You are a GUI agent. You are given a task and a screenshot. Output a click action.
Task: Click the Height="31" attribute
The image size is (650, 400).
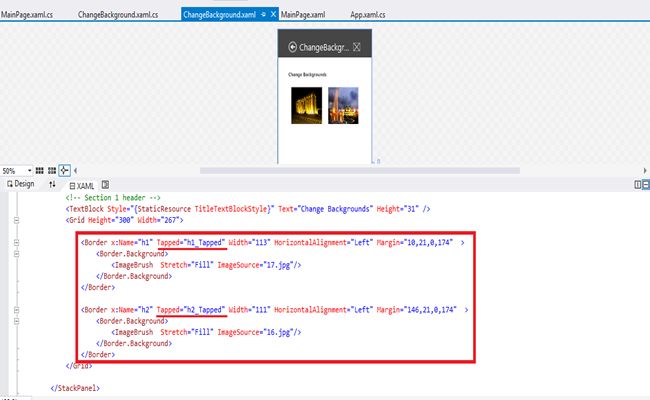(x=398, y=209)
